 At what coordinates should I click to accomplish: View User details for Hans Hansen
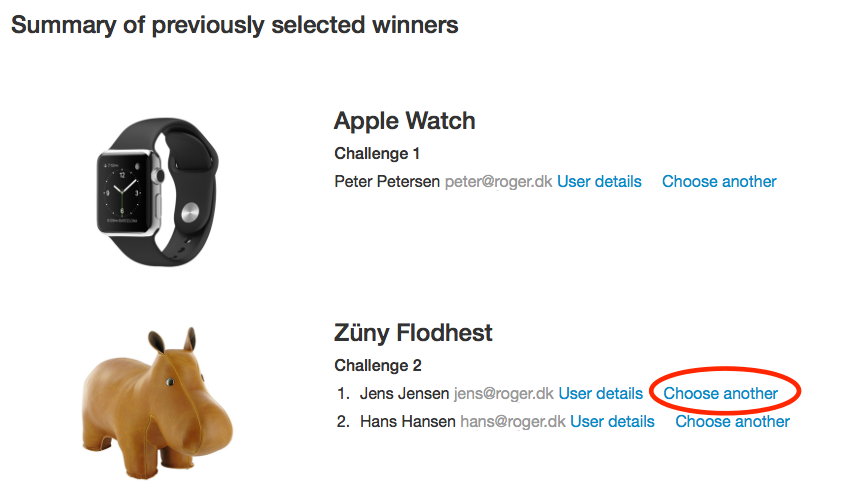[612, 421]
